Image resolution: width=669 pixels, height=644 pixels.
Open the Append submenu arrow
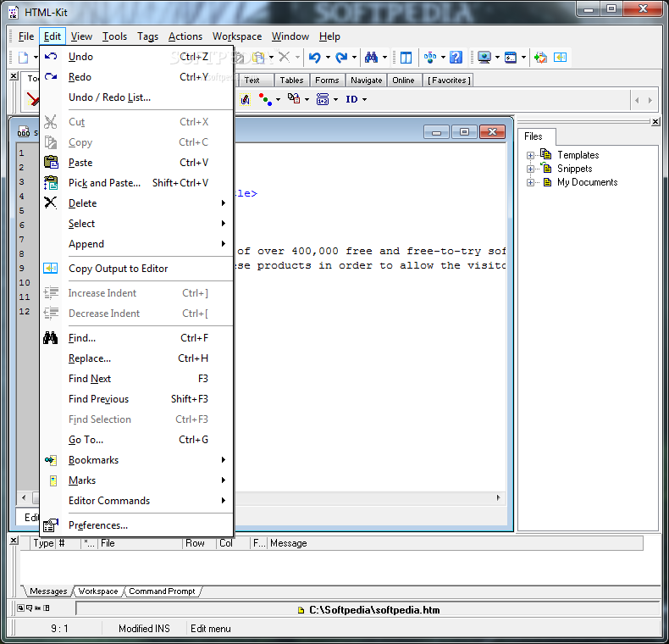[224, 243]
